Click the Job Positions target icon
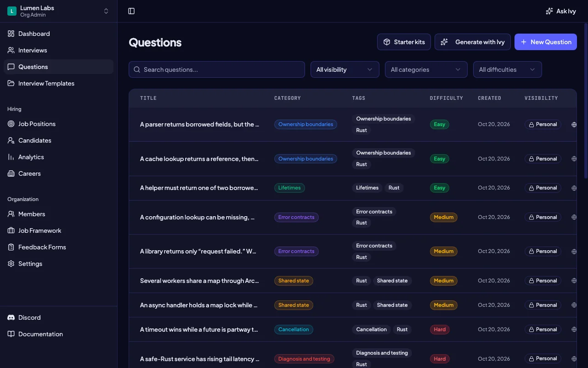588x368 pixels. (x=11, y=124)
